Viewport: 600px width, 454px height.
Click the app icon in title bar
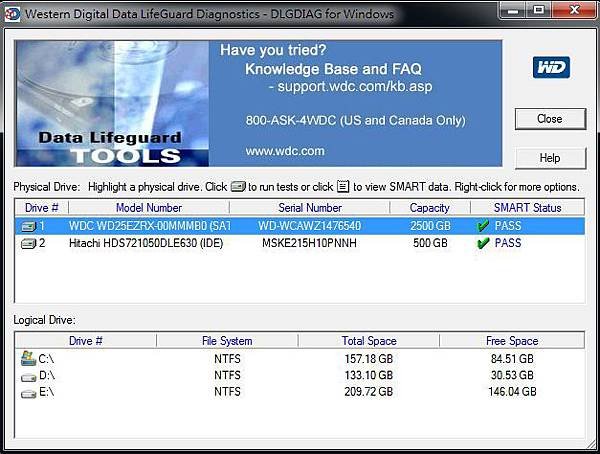click(11, 14)
